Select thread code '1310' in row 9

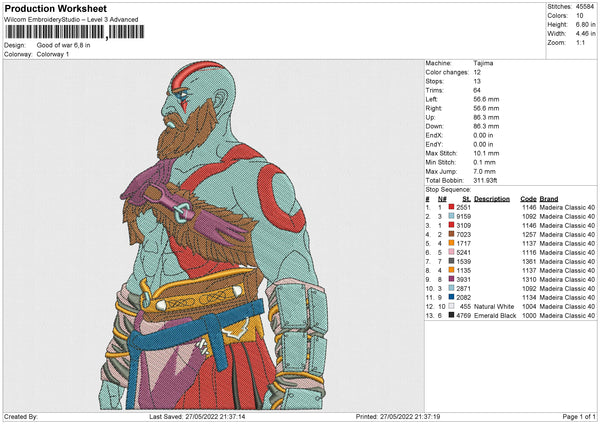(x=529, y=280)
